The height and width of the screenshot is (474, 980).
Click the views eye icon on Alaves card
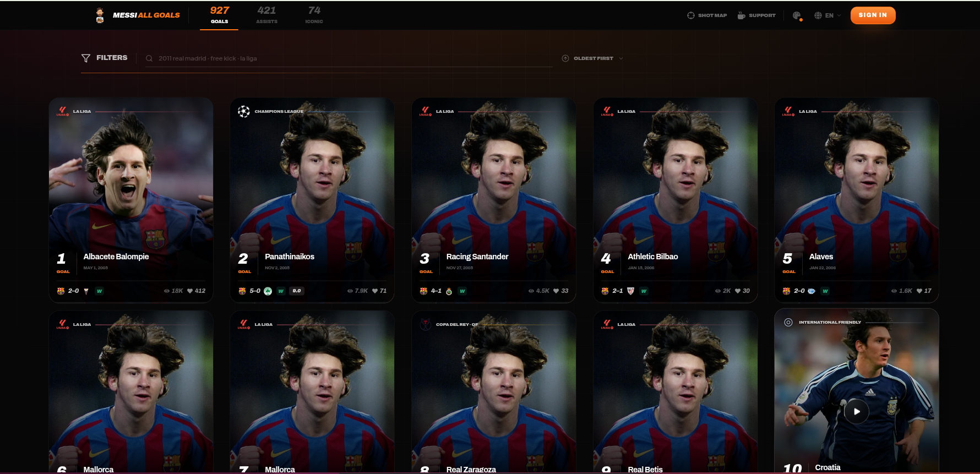(x=894, y=291)
